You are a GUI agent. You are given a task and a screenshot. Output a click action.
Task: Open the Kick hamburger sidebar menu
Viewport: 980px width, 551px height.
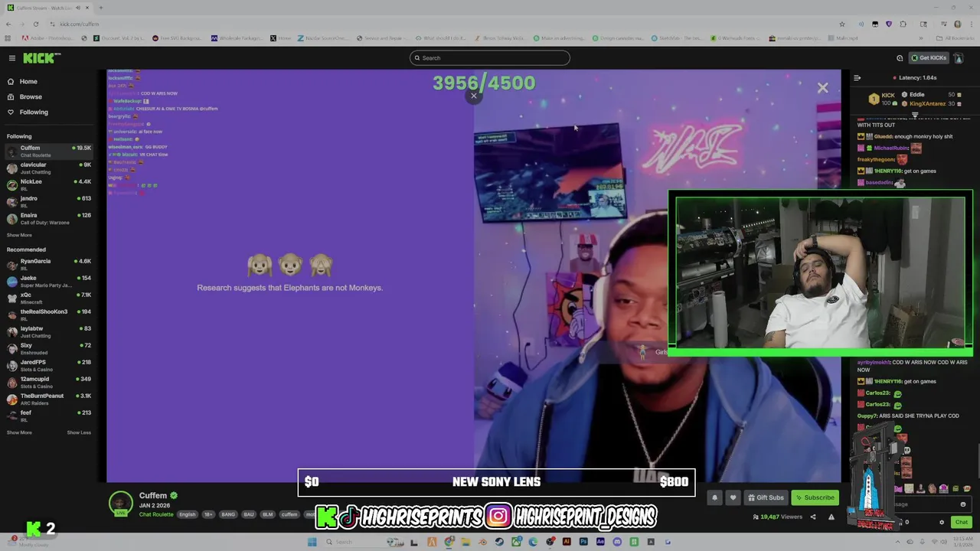11,58
